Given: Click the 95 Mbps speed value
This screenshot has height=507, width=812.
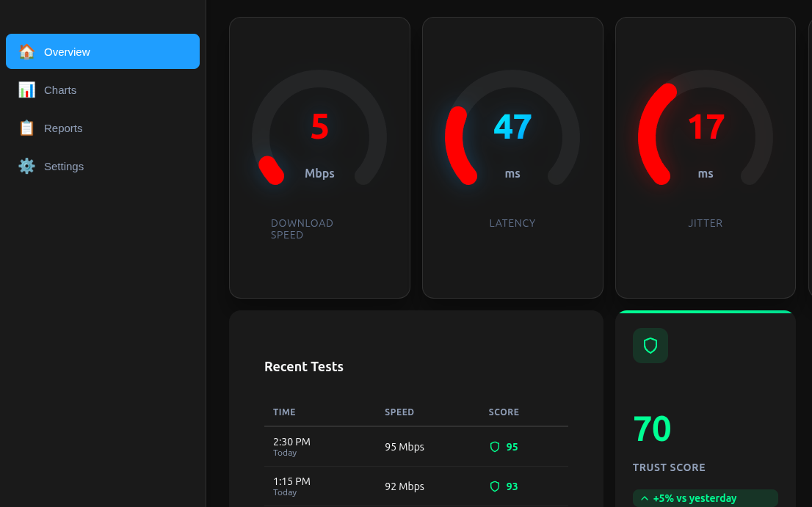Looking at the screenshot, I should [x=405, y=447].
